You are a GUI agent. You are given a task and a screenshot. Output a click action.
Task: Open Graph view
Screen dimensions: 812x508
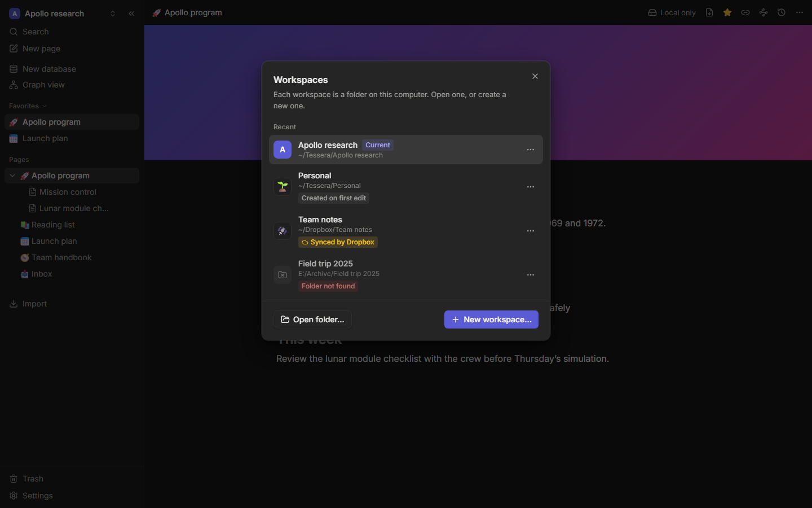click(72, 85)
